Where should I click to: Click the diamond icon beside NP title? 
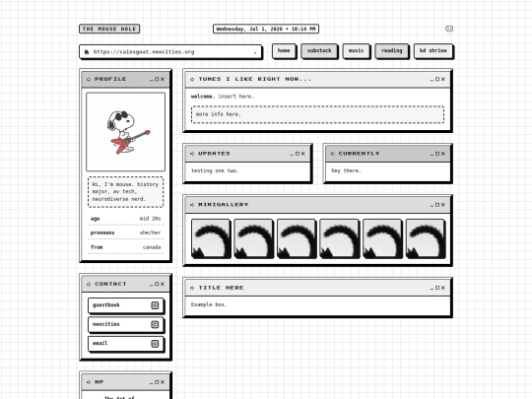[89, 382]
